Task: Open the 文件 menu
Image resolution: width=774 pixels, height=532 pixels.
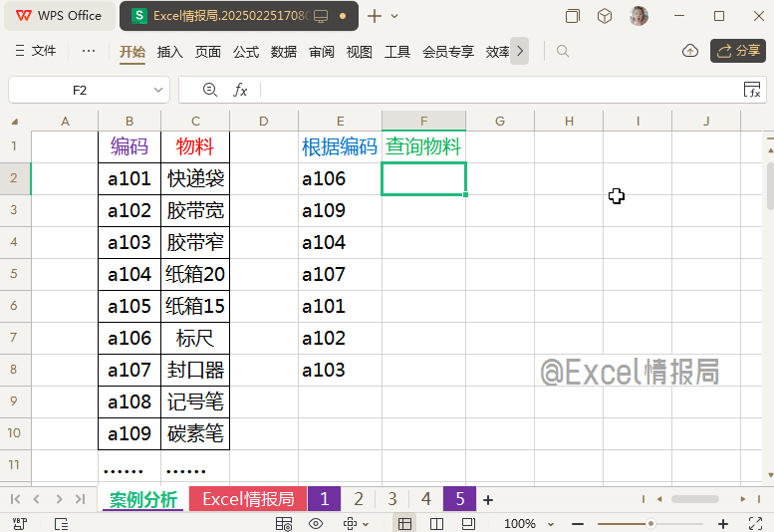Action: click(x=36, y=51)
